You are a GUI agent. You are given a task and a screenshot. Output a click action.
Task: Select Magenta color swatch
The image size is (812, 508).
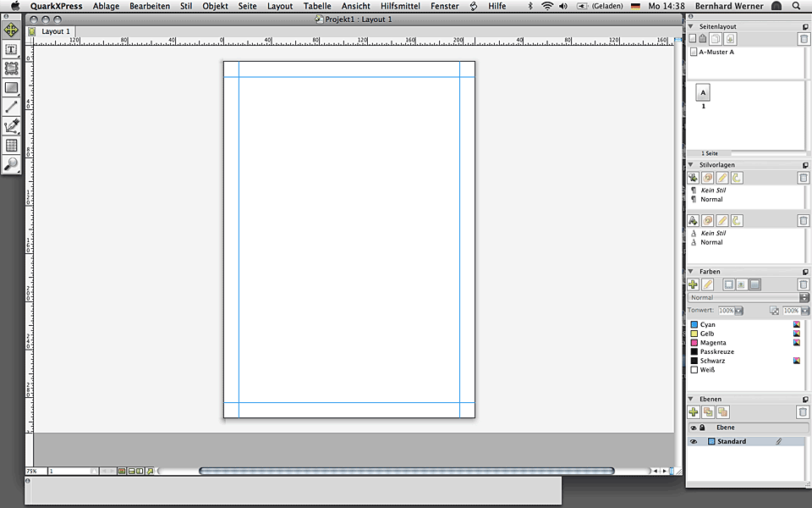(x=694, y=343)
